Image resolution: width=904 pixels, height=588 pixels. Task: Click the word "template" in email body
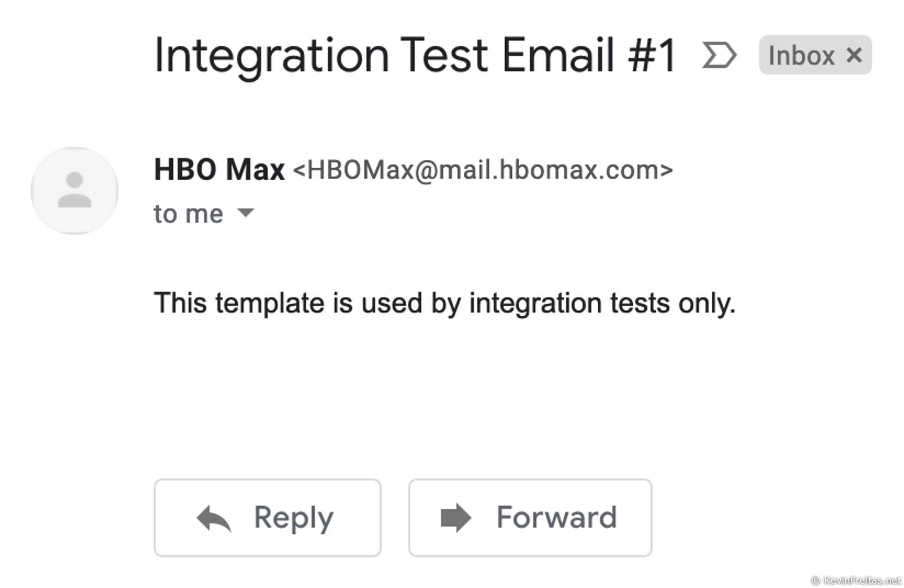tap(270, 303)
